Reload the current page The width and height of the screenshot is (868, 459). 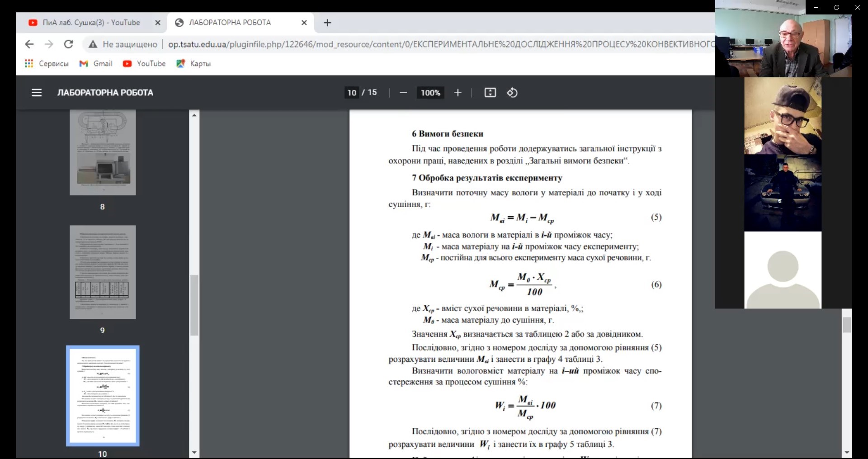point(69,44)
